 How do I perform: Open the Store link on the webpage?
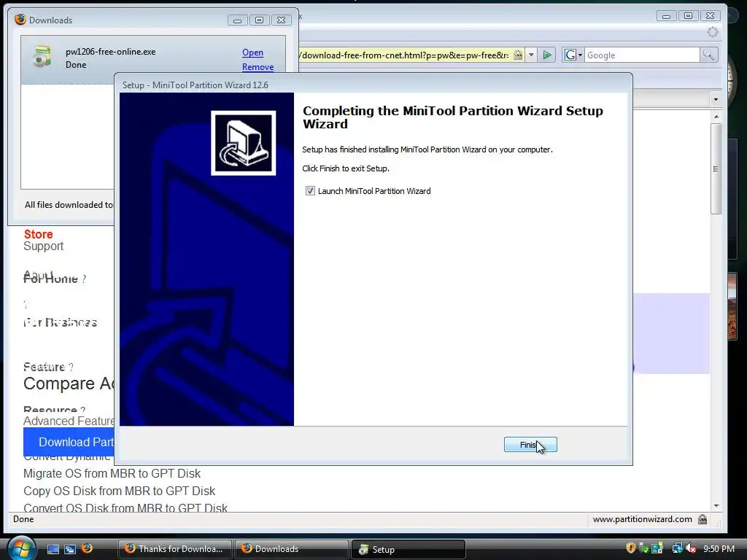tap(39, 234)
